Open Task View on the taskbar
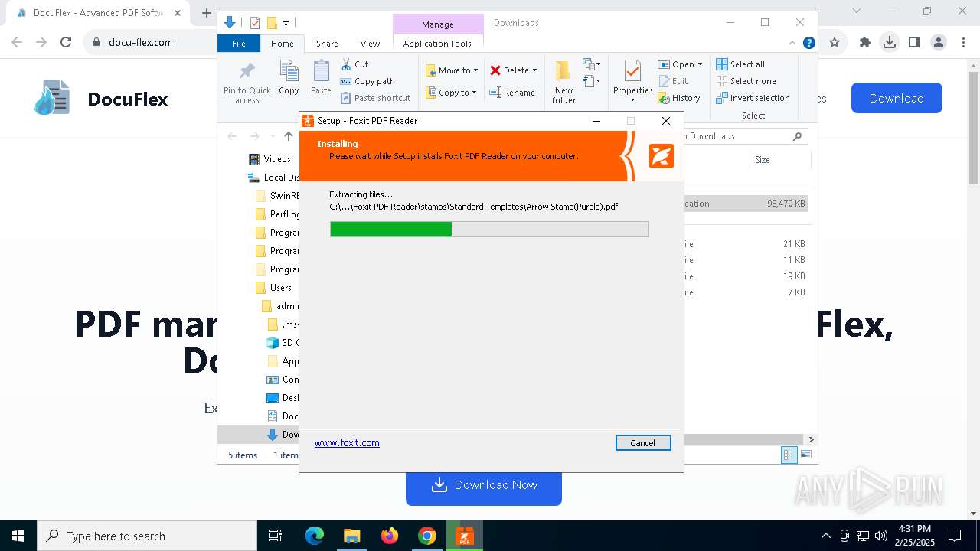 coord(276,536)
